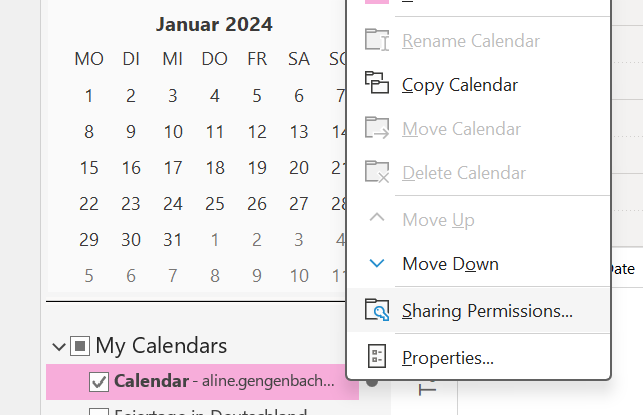This screenshot has height=416, width=644.
Task: Click the Copy Calendar icon
Action: [376, 84]
